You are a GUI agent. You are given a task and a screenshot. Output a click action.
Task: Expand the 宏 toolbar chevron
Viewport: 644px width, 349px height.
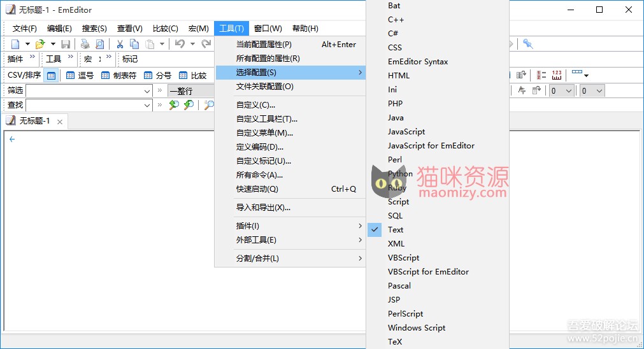point(109,57)
